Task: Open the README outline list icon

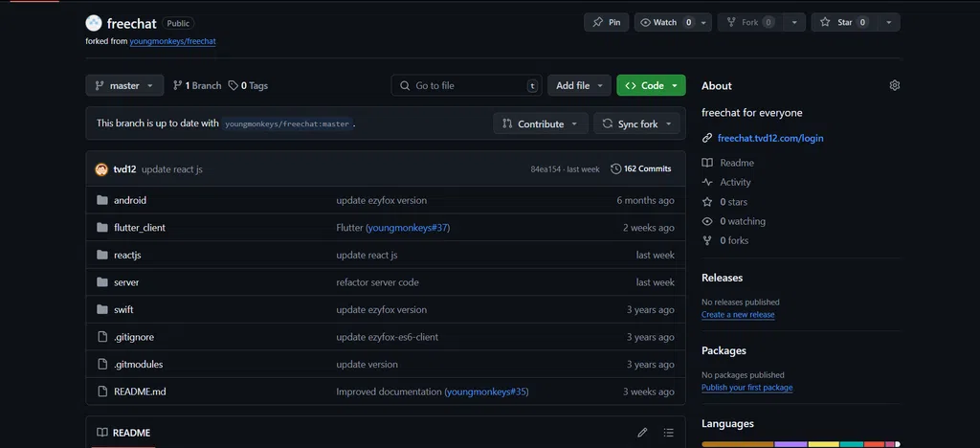Action: (669, 433)
